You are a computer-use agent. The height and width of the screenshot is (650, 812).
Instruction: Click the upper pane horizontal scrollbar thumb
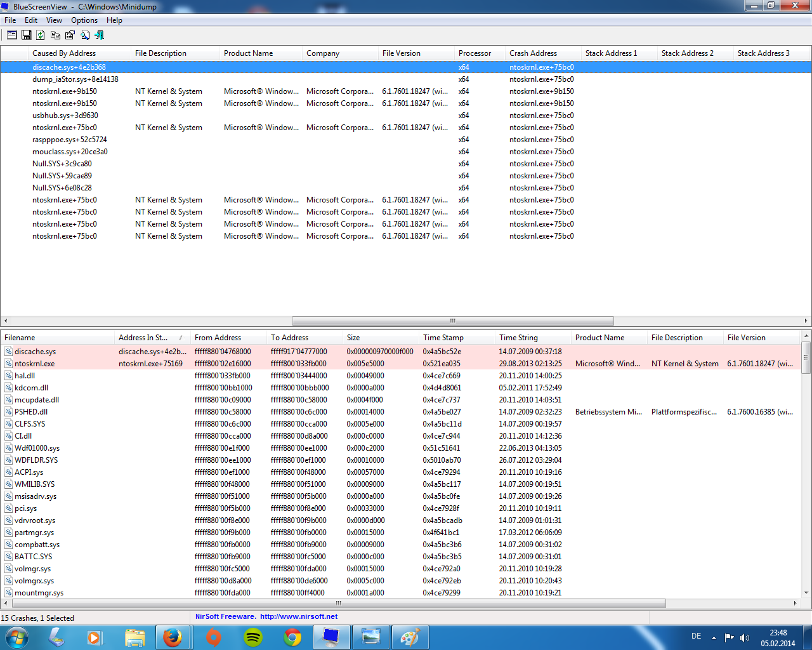pyautogui.click(x=452, y=321)
